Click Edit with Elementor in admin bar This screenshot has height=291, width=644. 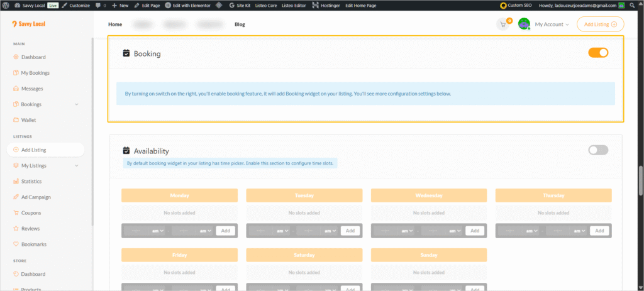[x=189, y=5]
